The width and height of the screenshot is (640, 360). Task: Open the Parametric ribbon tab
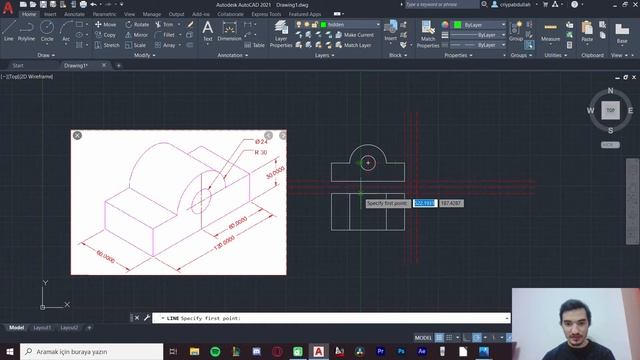(x=104, y=14)
